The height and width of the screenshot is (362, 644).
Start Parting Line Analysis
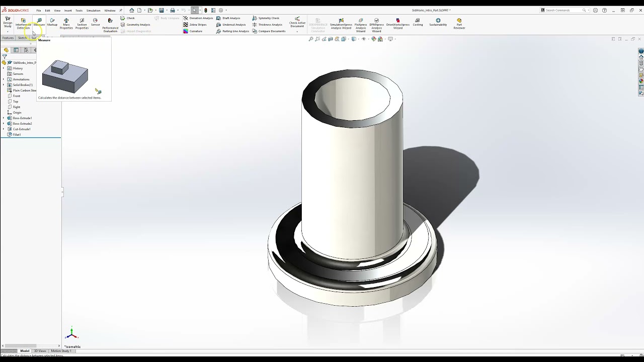(233, 31)
